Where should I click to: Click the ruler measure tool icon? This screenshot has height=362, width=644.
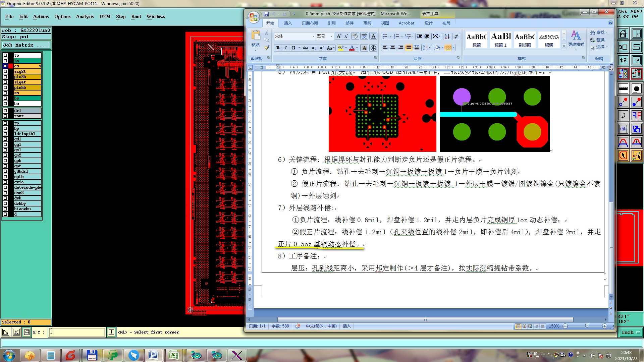(x=623, y=88)
